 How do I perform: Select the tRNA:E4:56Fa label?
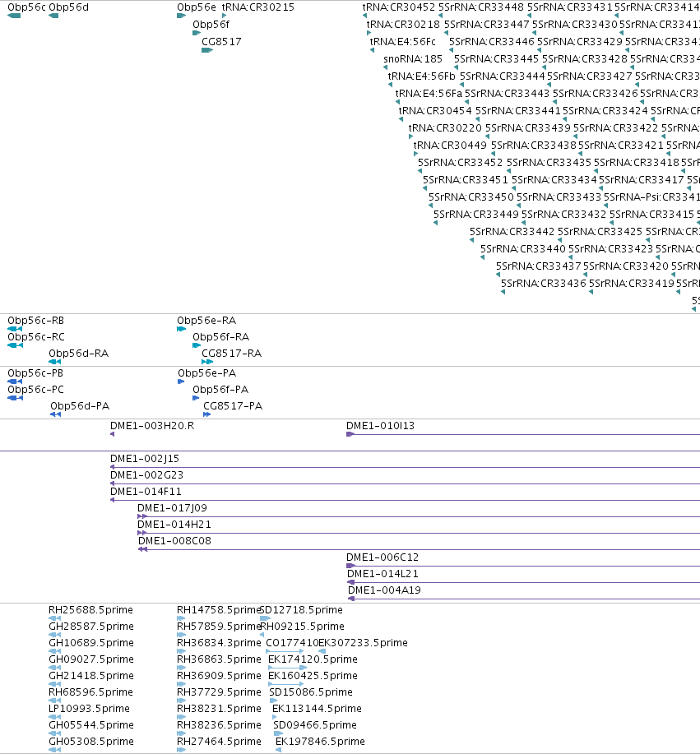pyautogui.click(x=429, y=94)
